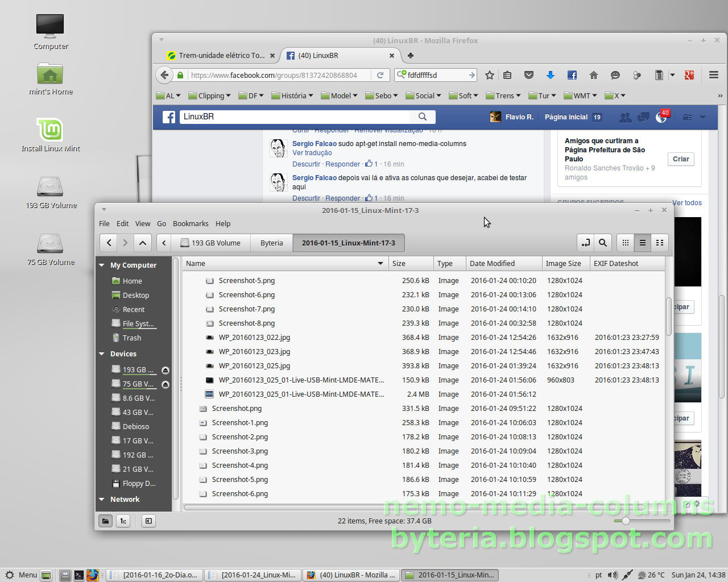Switch Nemo to icon view
The image size is (728, 582).
pos(625,243)
